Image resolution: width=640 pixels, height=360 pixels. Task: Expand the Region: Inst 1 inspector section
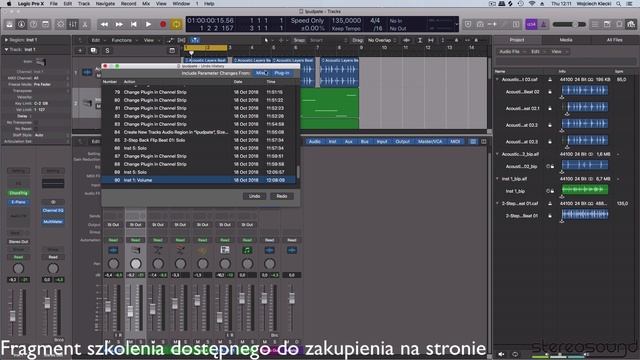pos(6,40)
